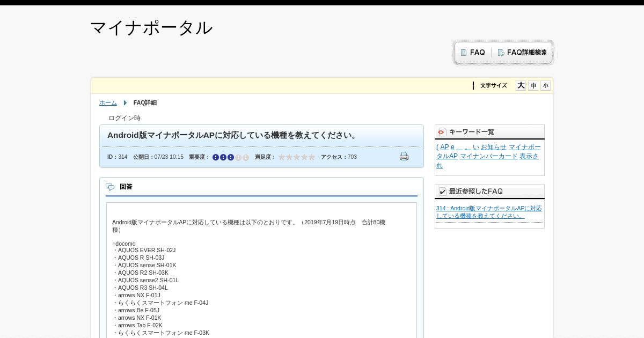Open recently viewed FAQ 314 link

pos(489,212)
